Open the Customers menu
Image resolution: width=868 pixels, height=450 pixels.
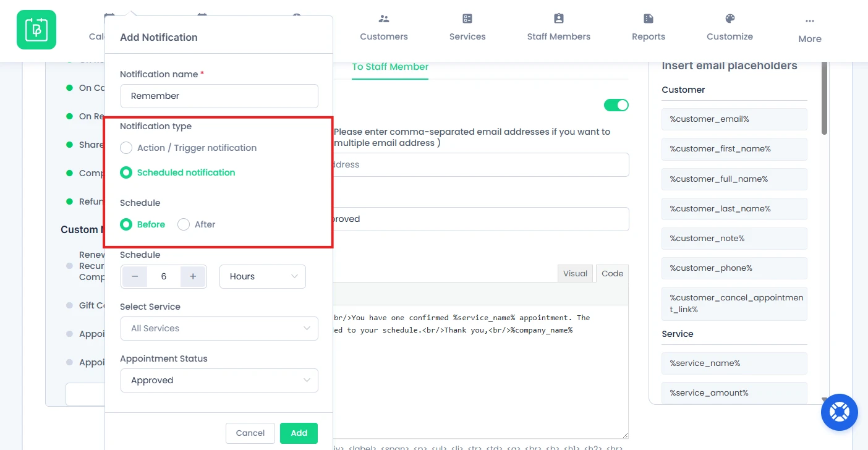click(384, 36)
